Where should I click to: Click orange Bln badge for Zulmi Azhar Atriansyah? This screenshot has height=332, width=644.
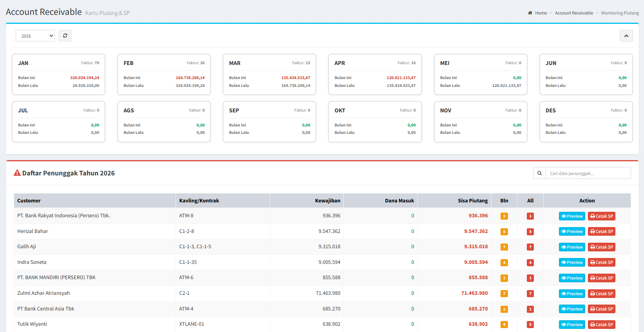pos(504,294)
